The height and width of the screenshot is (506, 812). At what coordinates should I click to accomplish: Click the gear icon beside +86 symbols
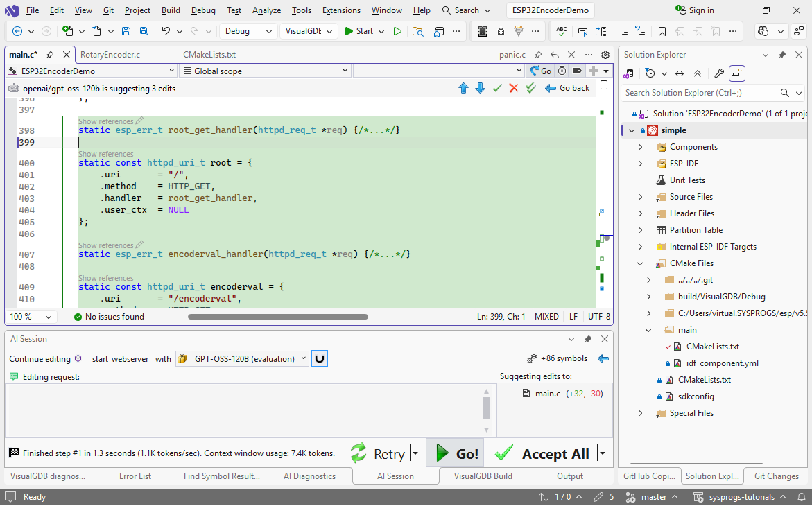(532, 358)
